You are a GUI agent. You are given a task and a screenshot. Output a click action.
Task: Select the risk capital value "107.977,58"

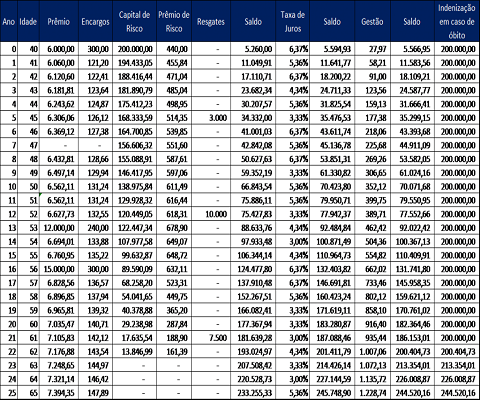tap(135, 242)
